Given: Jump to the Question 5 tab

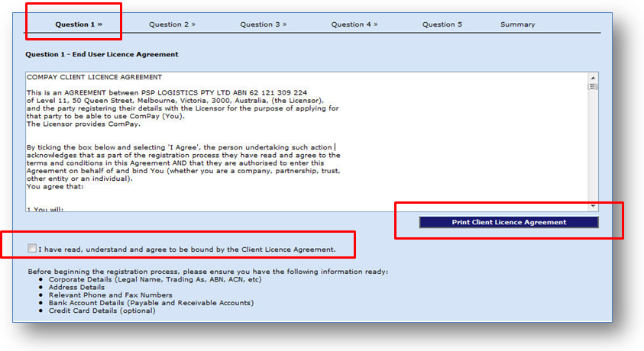Looking at the screenshot, I should coord(442,24).
